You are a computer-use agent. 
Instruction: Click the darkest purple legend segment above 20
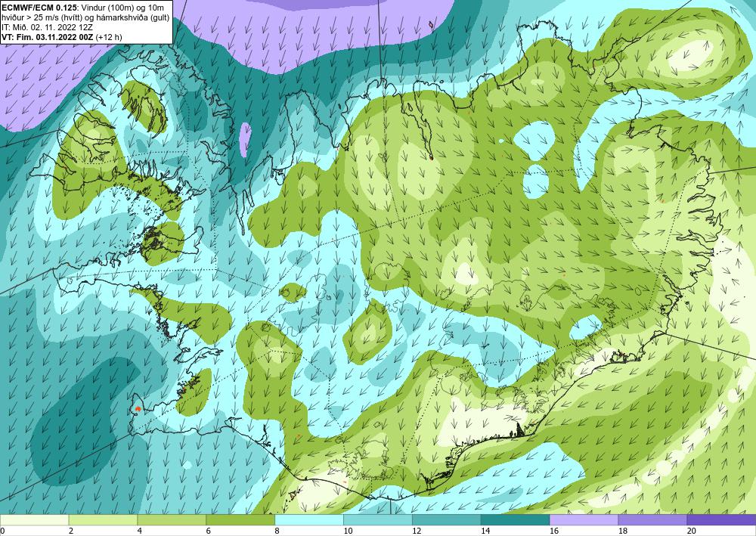(721, 520)
